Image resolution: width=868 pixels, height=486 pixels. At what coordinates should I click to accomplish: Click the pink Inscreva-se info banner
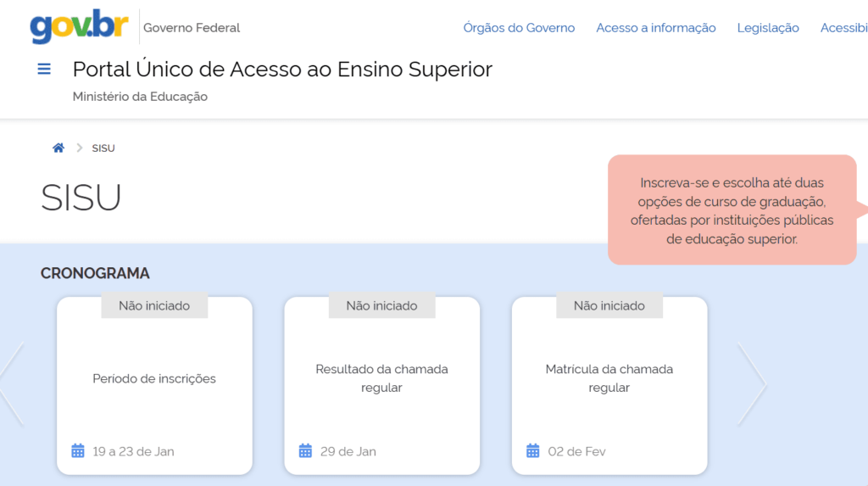(732, 210)
